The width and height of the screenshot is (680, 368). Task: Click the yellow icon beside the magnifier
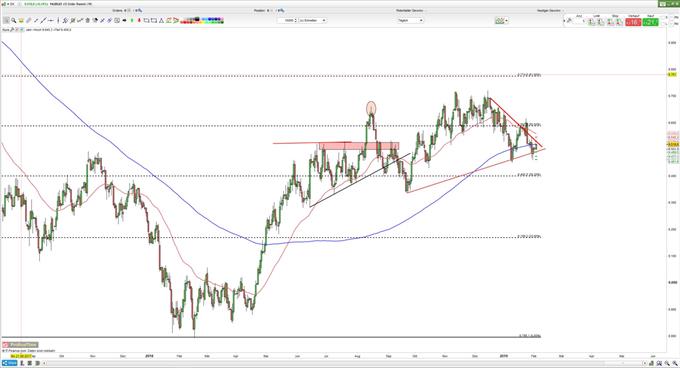[21, 20]
